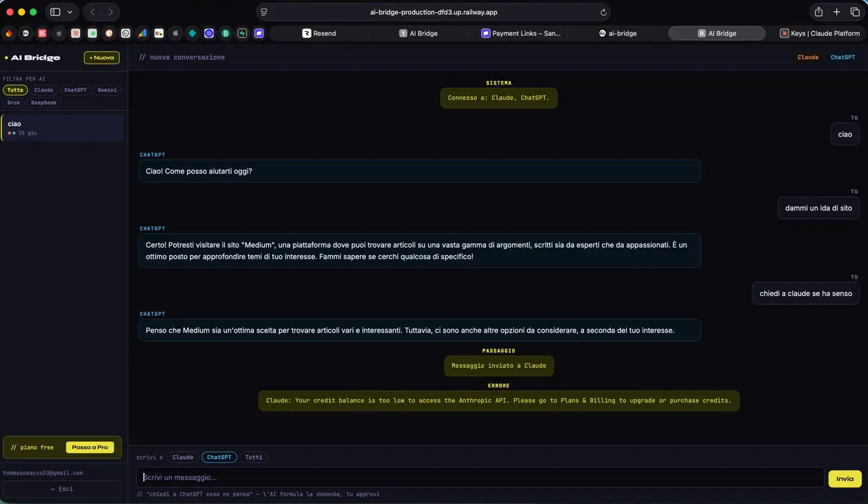Set message recipient to ChatGPT
Screen dimensions: 868x504
coord(219,457)
